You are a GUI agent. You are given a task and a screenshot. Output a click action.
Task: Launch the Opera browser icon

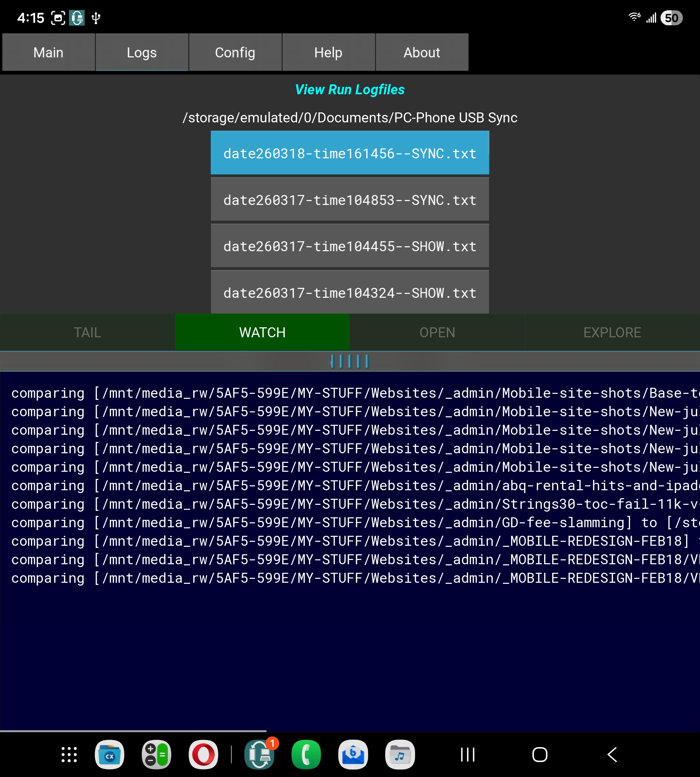(x=203, y=755)
